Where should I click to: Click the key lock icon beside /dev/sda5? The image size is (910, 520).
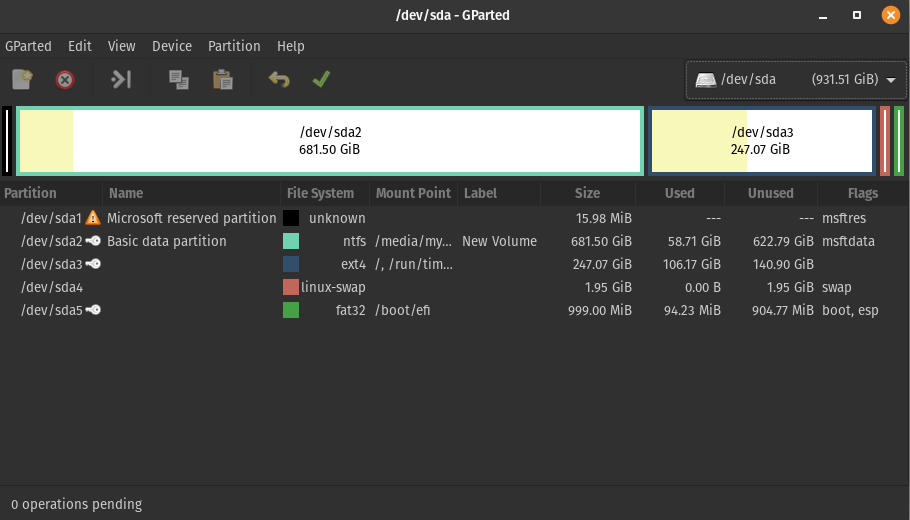[93, 310]
